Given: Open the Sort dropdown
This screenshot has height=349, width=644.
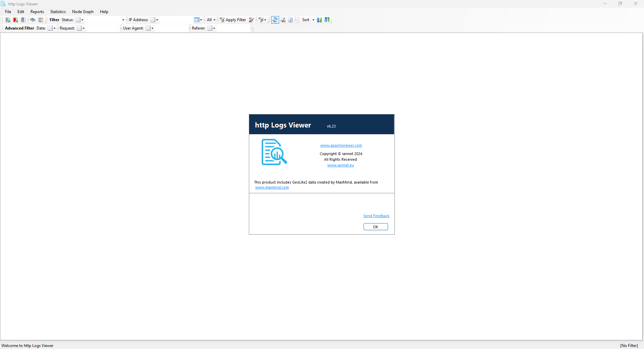Looking at the screenshot, I should point(308,20).
